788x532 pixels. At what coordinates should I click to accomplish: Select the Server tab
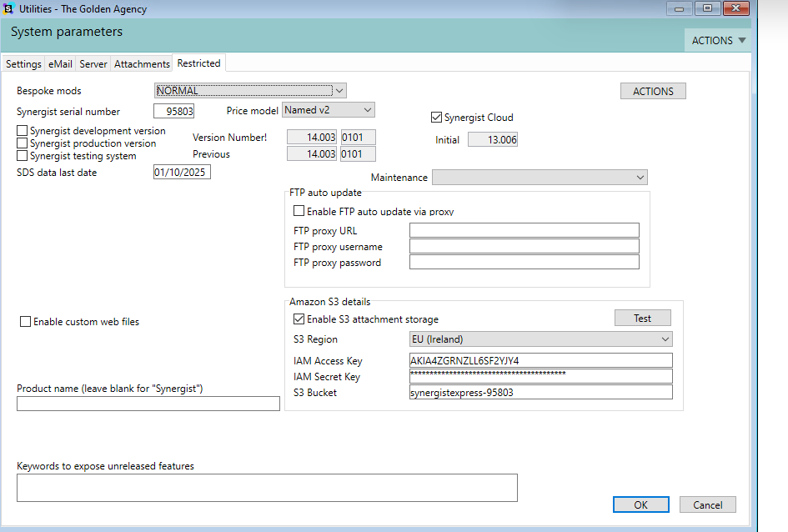(x=93, y=64)
